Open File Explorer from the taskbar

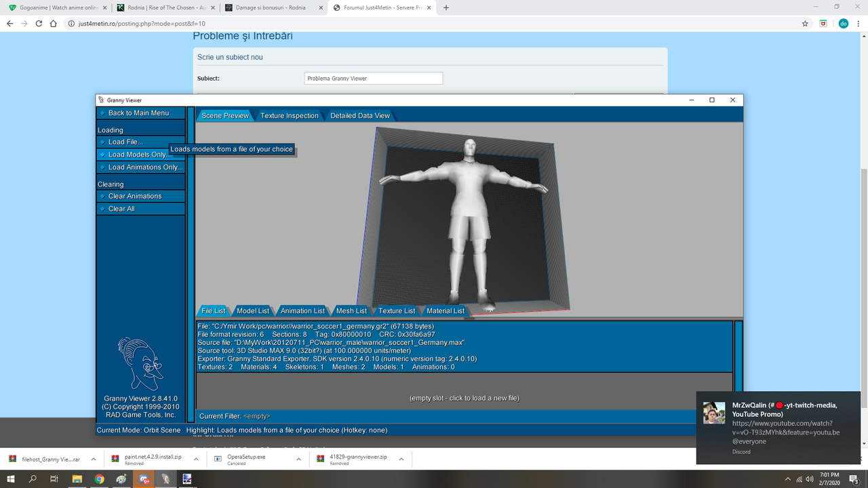(x=77, y=479)
